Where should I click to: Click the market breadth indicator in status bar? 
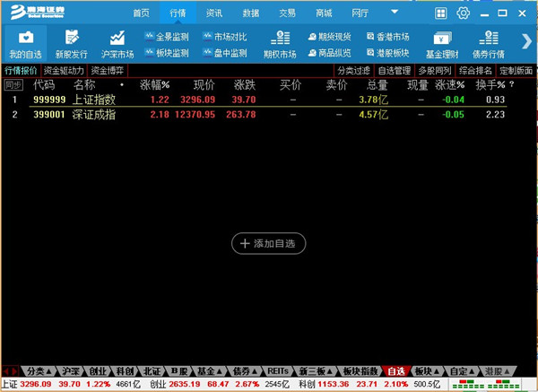pyautogui.click(x=485, y=384)
